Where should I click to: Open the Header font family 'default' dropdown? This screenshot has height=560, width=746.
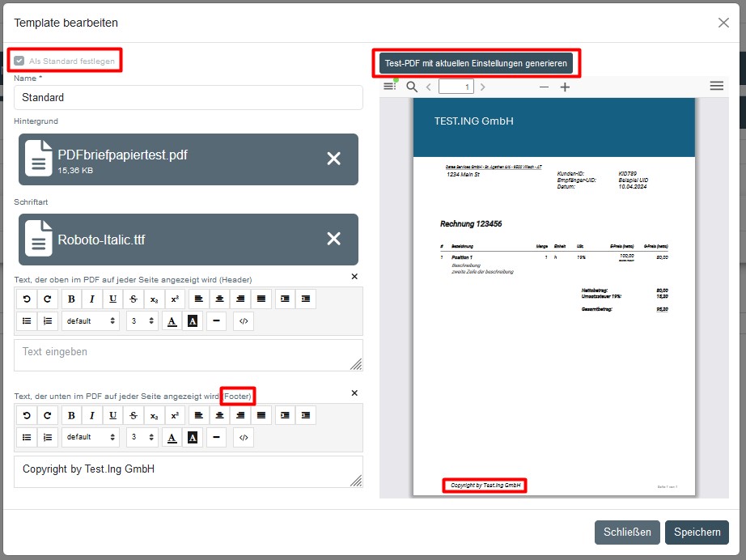(90, 321)
